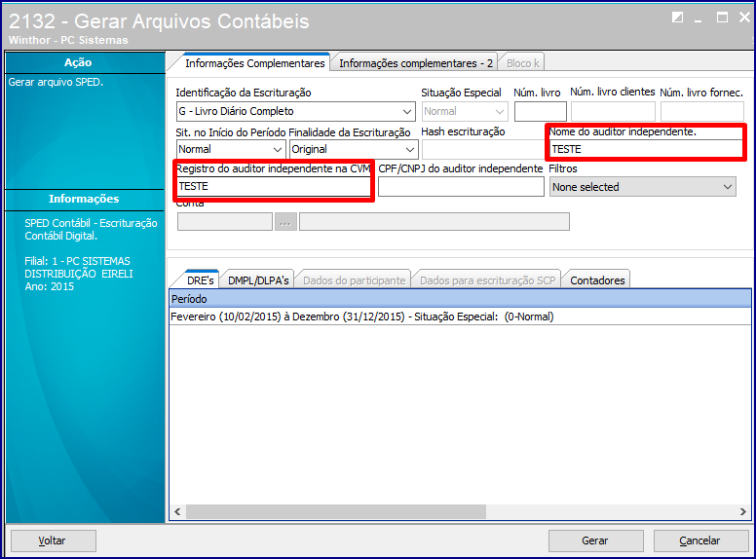Switch to the DMPL/DLPA's tab
This screenshot has height=559, width=756.
tap(258, 280)
